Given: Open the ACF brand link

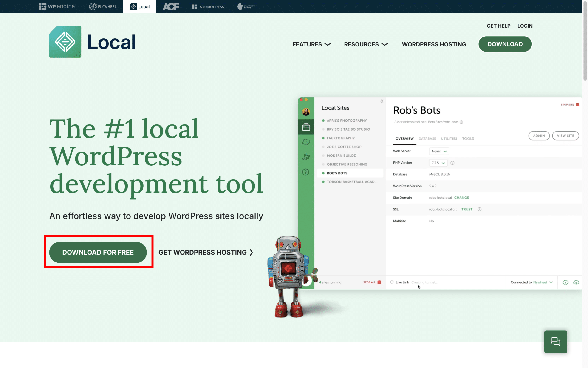Looking at the screenshot, I should pyautogui.click(x=171, y=7).
